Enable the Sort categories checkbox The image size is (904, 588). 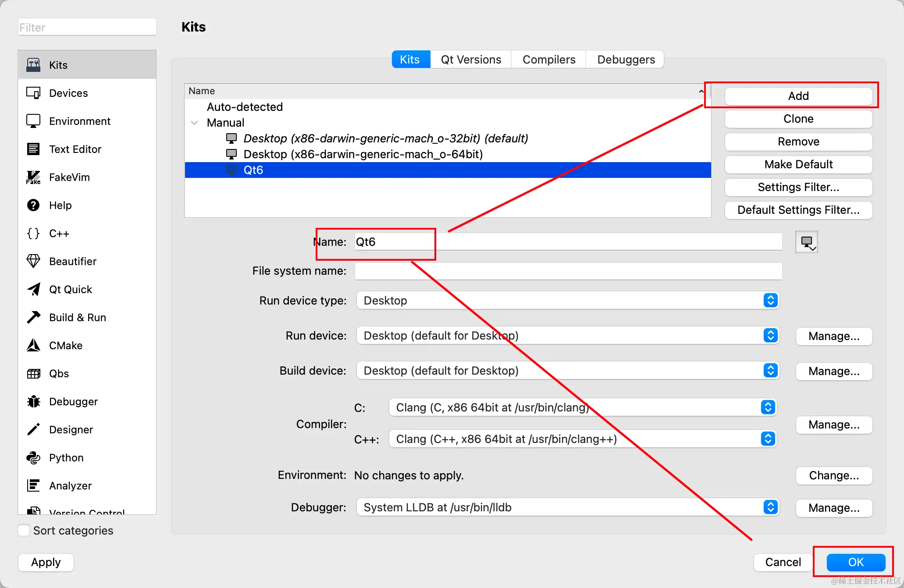pyautogui.click(x=23, y=530)
